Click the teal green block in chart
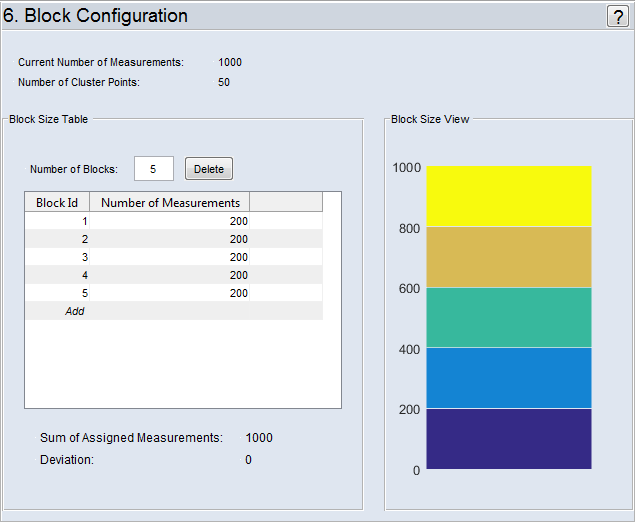The image size is (635, 522). [509, 318]
